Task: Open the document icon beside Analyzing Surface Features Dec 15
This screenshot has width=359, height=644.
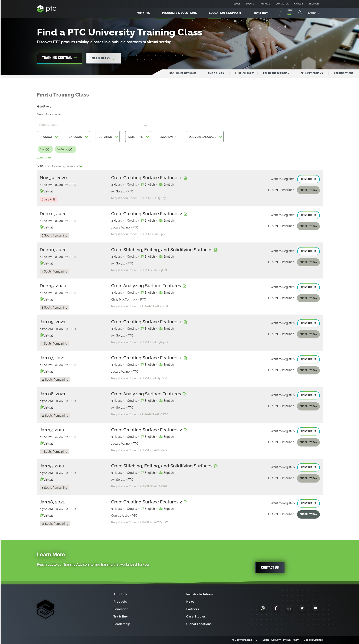Action: 184,286
